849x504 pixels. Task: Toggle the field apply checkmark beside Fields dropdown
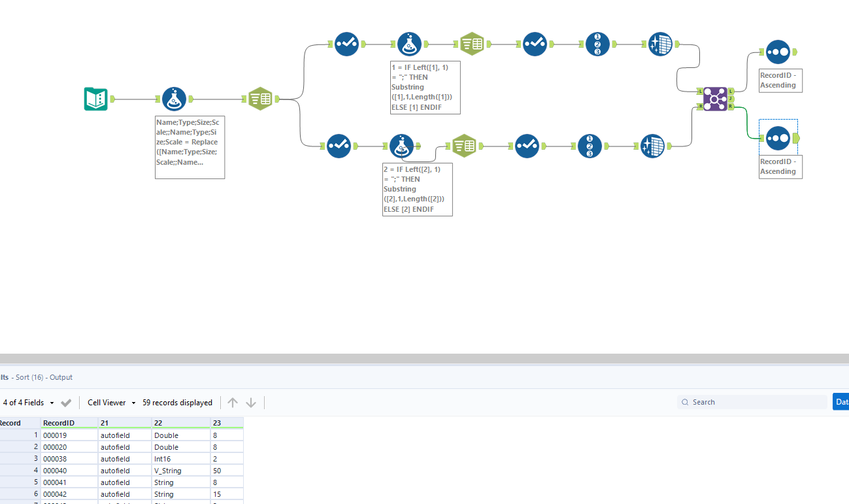click(x=65, y=402)
